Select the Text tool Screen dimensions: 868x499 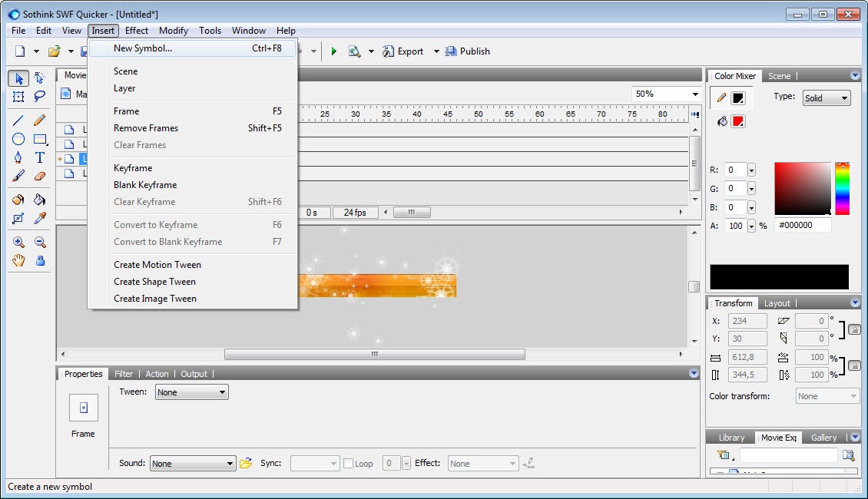[x=40, y=157]
